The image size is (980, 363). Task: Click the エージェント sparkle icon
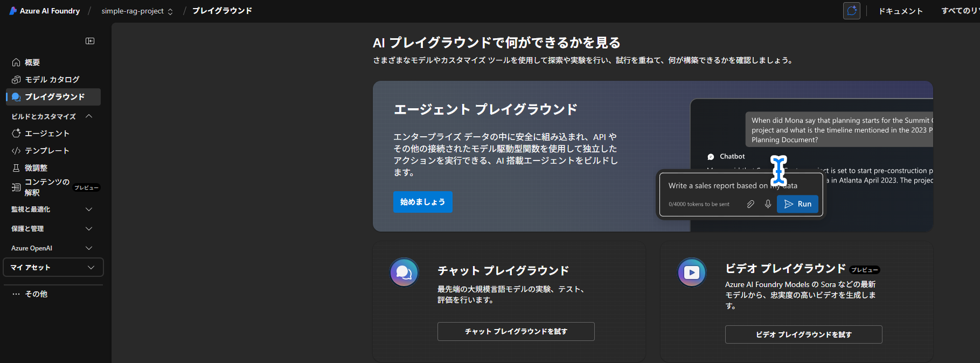16,134
